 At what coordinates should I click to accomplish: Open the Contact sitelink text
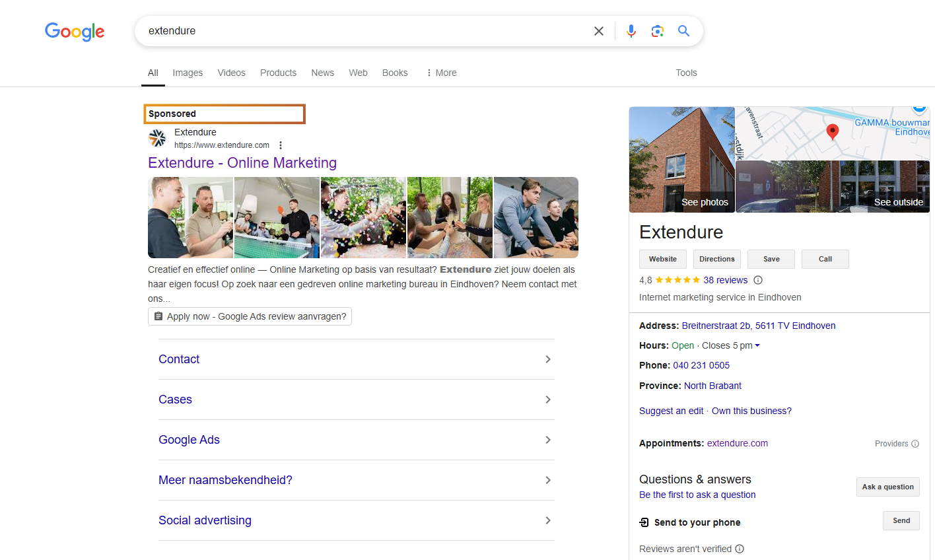(179, 359)
